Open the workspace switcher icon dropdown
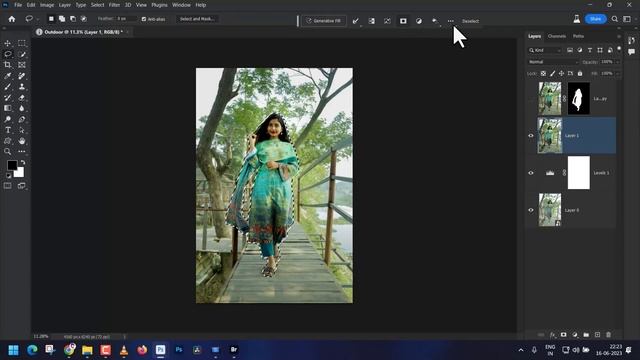 coord(627,19)
